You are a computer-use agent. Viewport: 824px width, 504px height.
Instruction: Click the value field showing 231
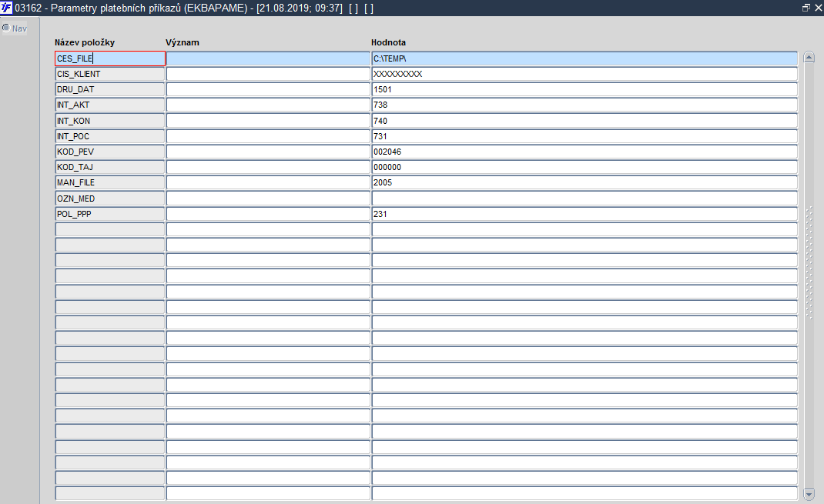click(x=585, y=214)
